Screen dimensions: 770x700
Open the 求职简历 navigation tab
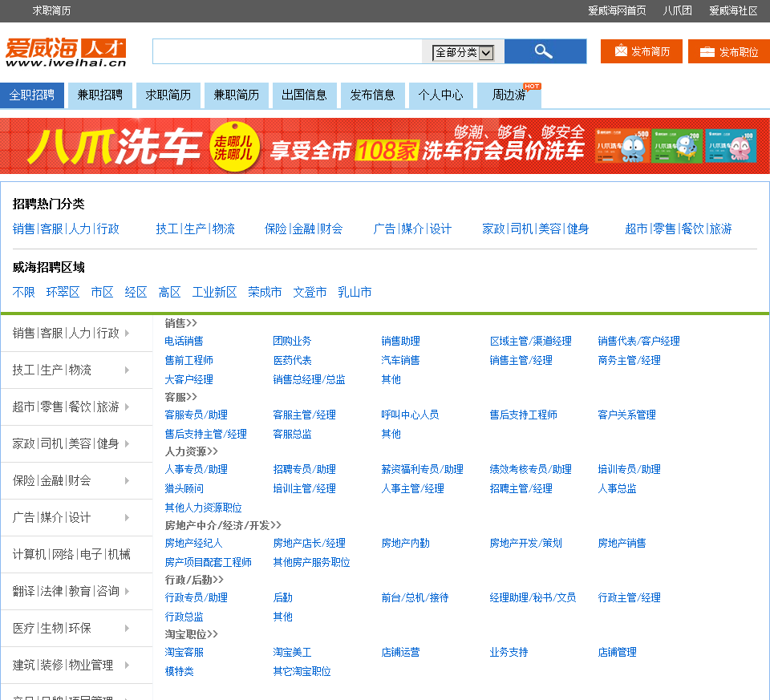tap(168, 95)
